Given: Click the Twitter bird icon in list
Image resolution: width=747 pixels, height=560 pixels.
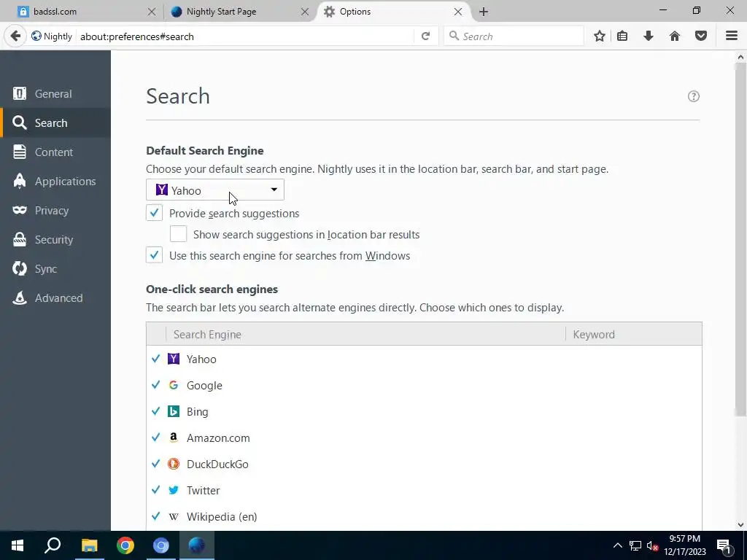Looking at the screenshot, I should (174, 490).
